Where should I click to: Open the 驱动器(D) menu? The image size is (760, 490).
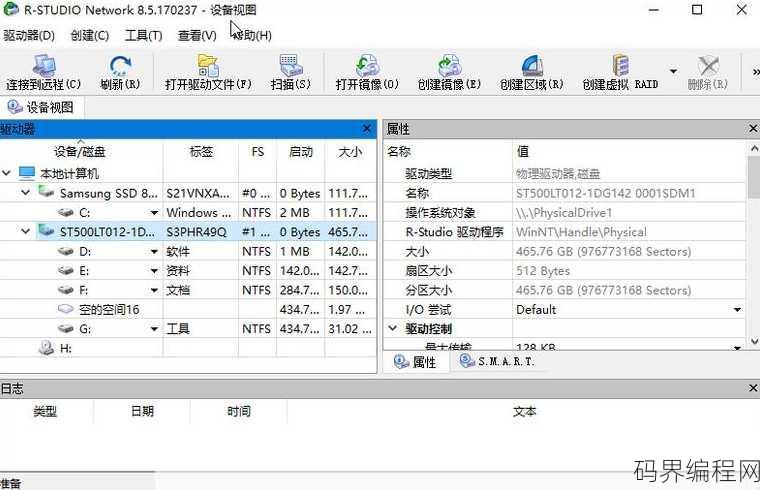[x=29, y=35]
